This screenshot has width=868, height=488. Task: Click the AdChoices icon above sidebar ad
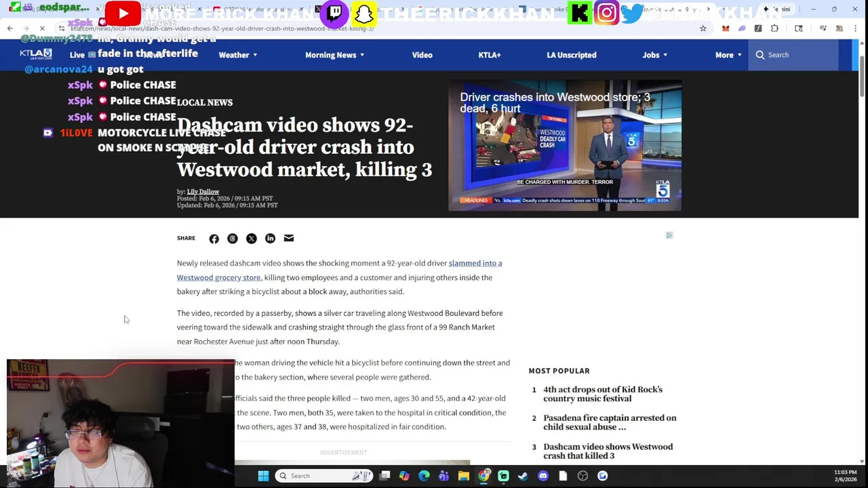coord(669,235)
